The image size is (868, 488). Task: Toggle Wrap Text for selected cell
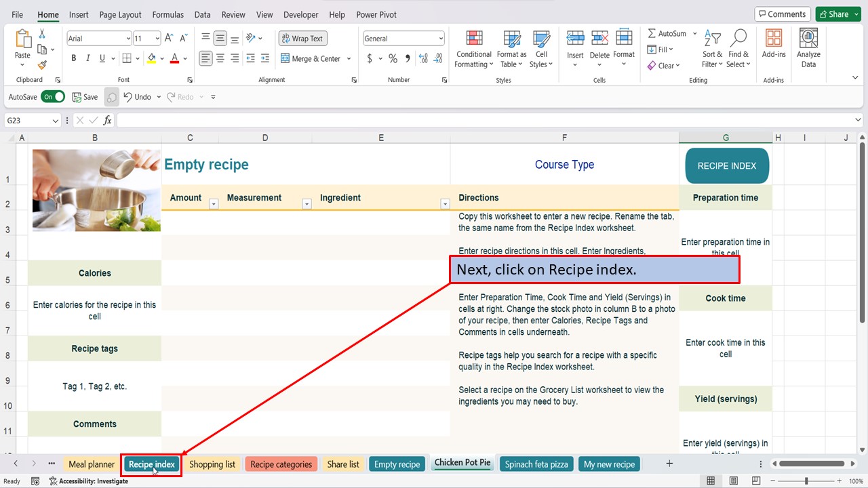pos(302,38)
